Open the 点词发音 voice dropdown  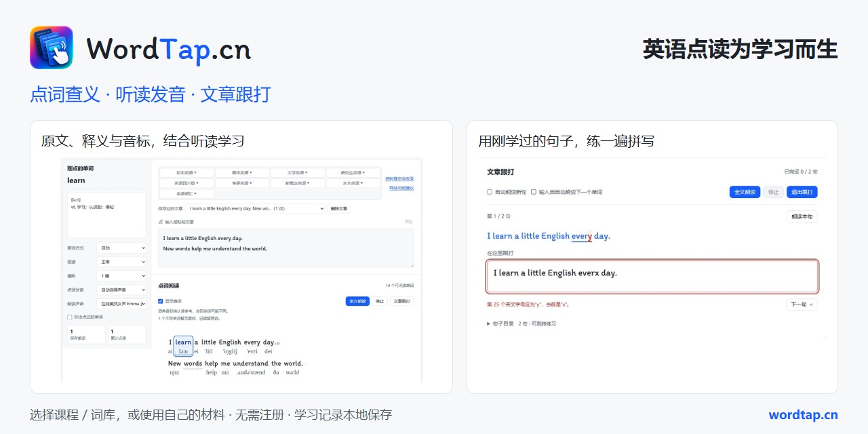point(121,290)
